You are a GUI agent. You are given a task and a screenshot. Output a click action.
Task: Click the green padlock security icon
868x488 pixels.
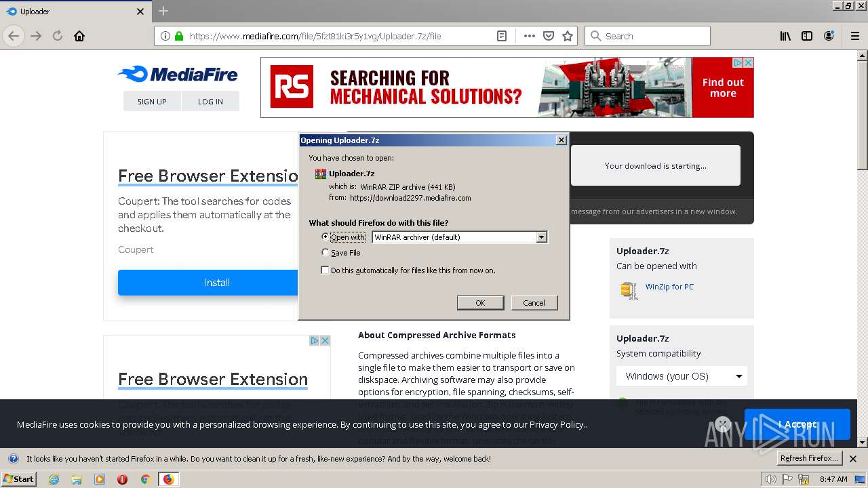click(179, 36)
